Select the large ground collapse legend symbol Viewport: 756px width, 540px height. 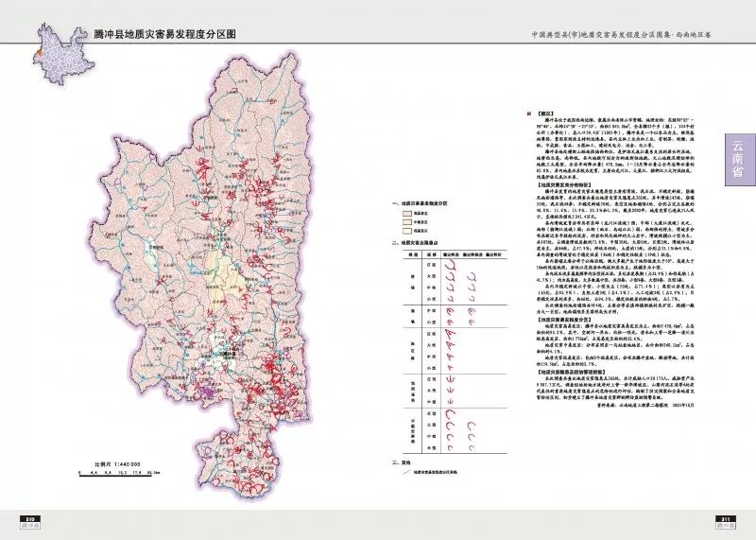point(451,391)
